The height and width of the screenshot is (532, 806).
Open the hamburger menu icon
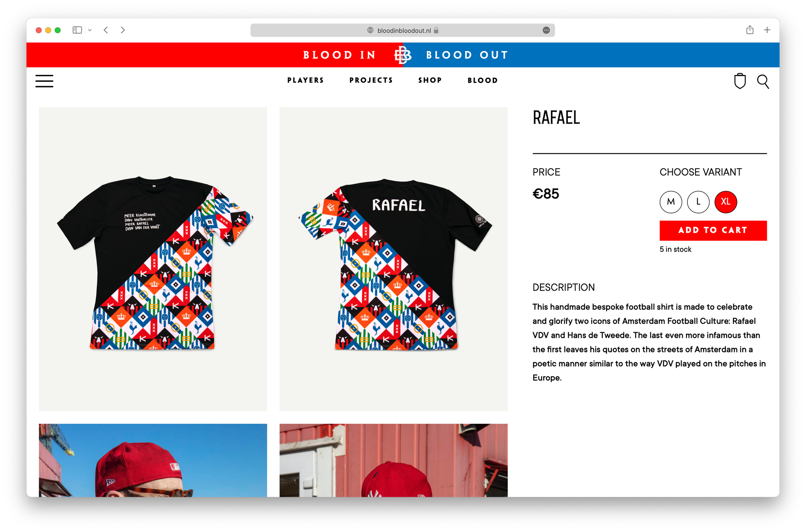coord(44,81)
